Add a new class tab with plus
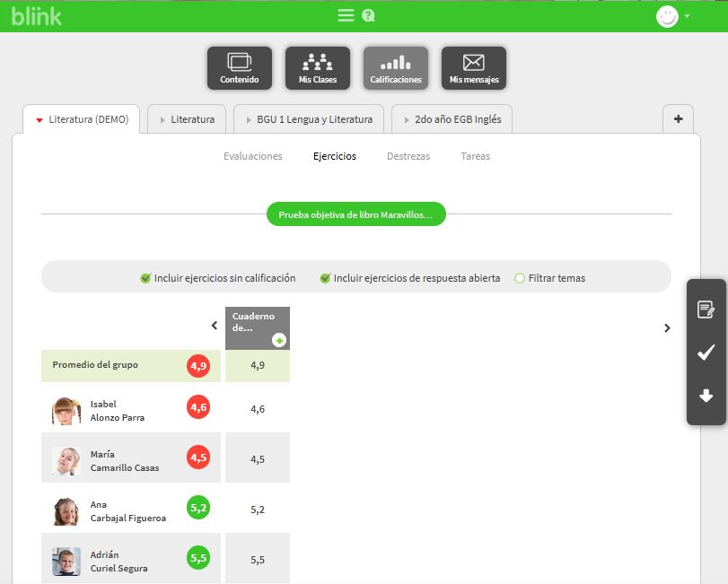This screenshot has width=728, height=584. coord(678,119)
